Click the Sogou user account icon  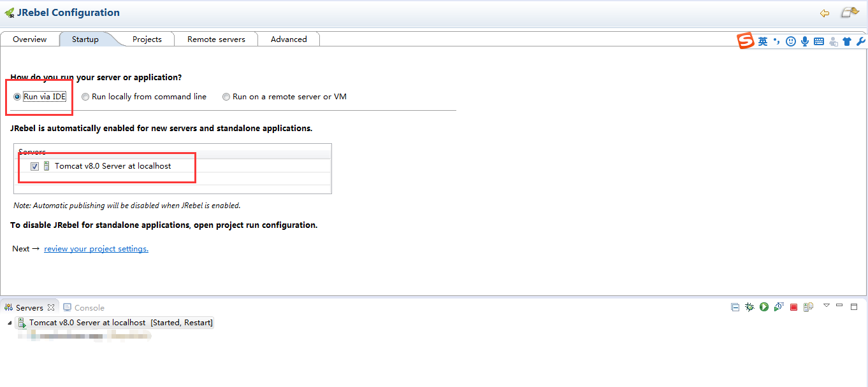pyautogui.click(x=833, y=41)
